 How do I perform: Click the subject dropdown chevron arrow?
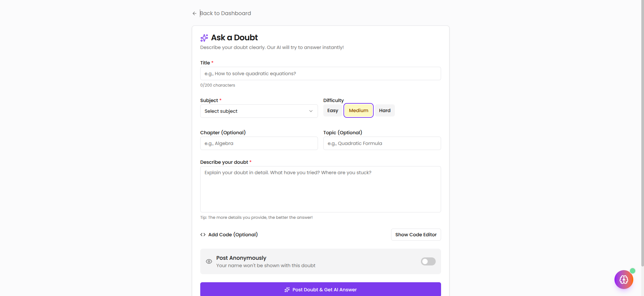311,111
